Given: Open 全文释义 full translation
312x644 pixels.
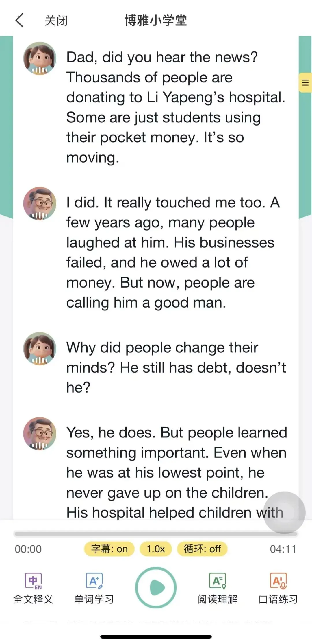Looking at the screenshot, I should (x=33, y=588).
